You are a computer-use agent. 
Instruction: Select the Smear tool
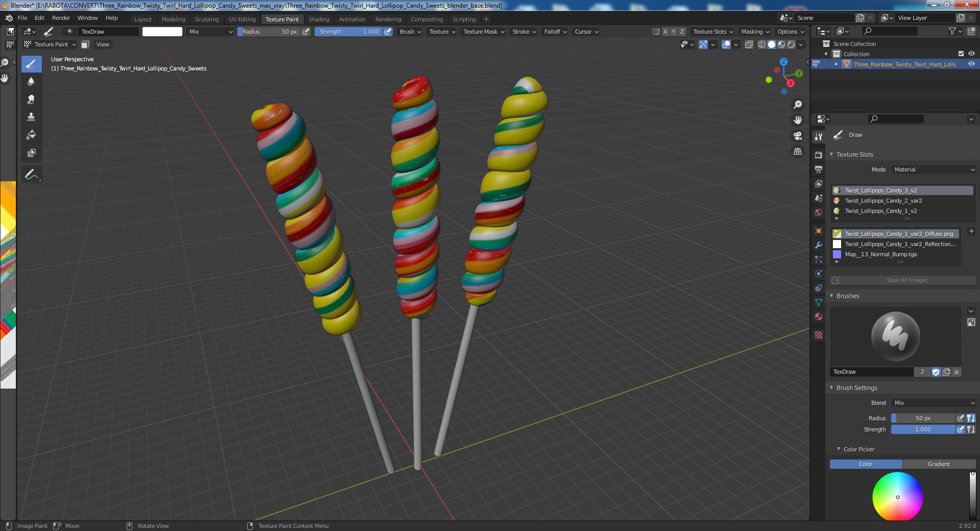(31, 99)
